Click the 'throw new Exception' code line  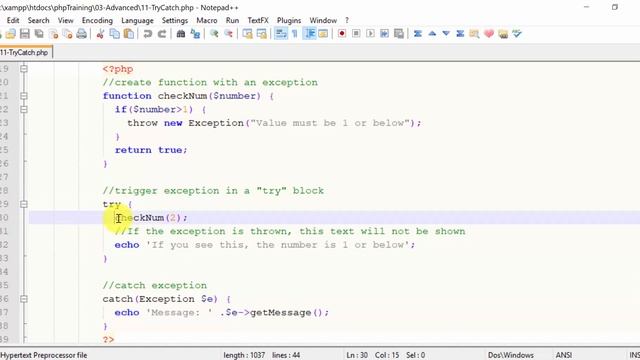coord(274,123)
